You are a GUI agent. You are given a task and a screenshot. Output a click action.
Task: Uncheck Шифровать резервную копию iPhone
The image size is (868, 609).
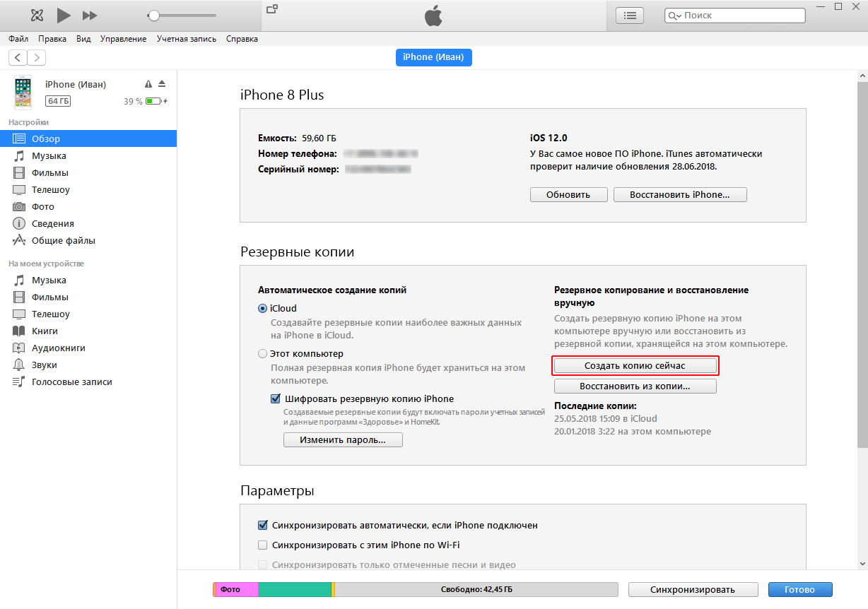[x=276, y=398]
